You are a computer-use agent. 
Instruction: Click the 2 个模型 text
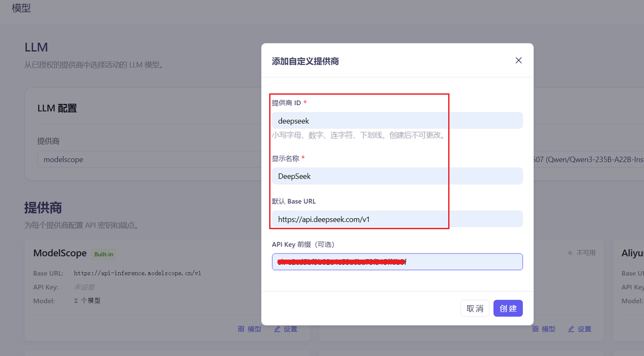(87, 301)
